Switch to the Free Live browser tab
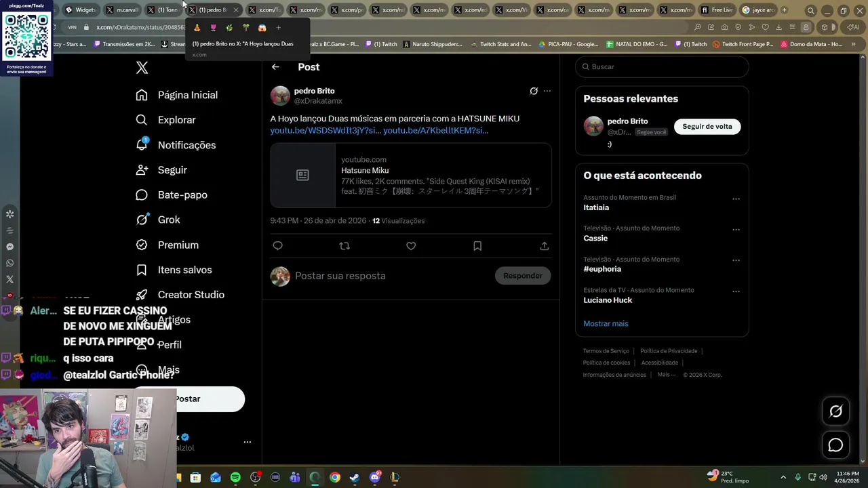This screenshot has width=868, height=488. [x=717, y=10]
